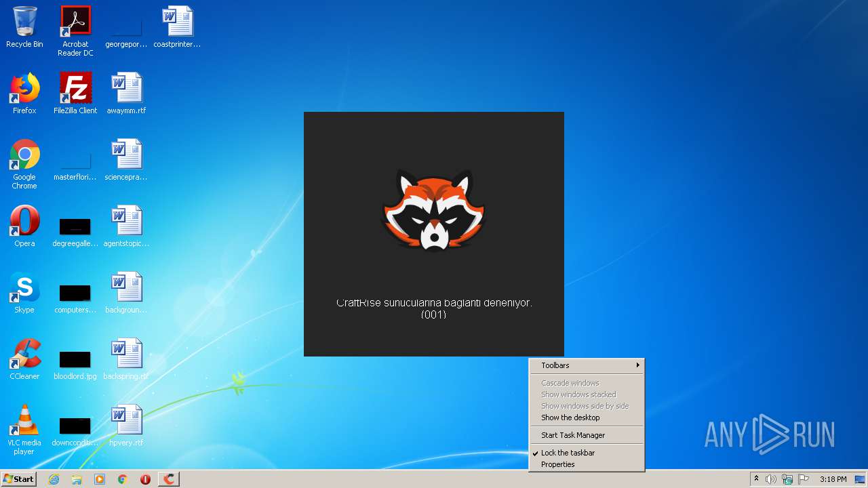Choose Show the desktop menu entry
The image size is (868, 488).
(x=587, y=418)
